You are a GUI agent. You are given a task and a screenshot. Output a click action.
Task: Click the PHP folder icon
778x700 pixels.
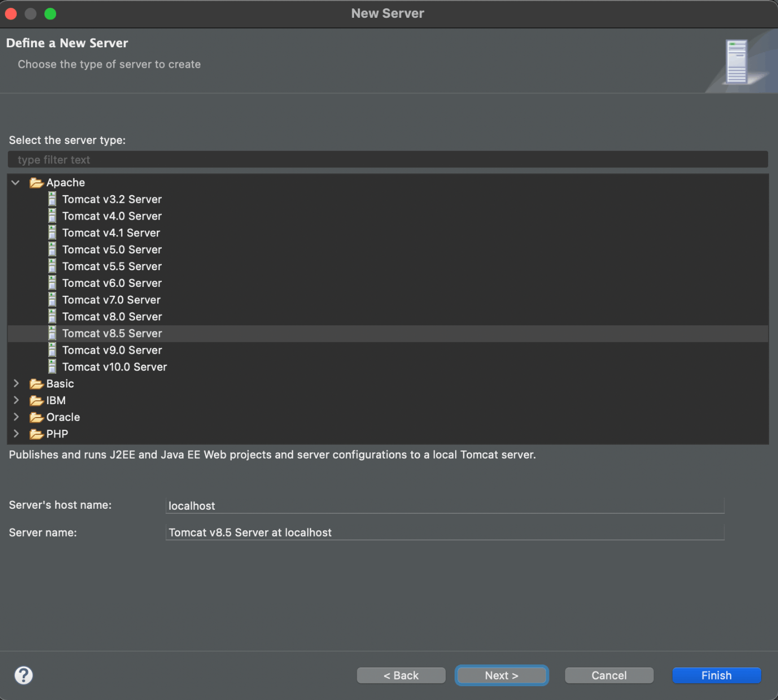point(37,434)
